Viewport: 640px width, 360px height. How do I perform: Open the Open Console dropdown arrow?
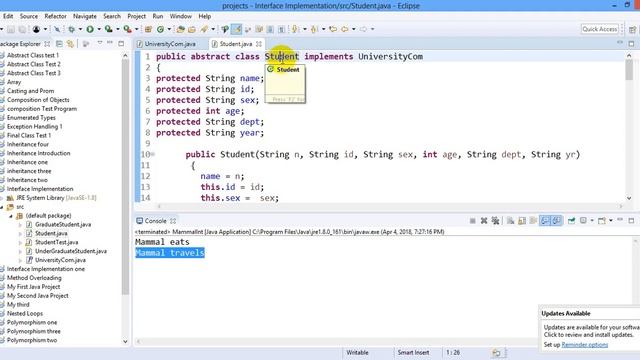tap(611, 221)
